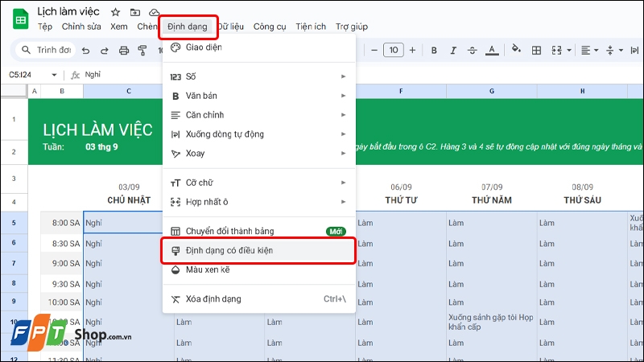Increase font size with plus button
This screenshot has height=362, width=644.
(412, 50)
